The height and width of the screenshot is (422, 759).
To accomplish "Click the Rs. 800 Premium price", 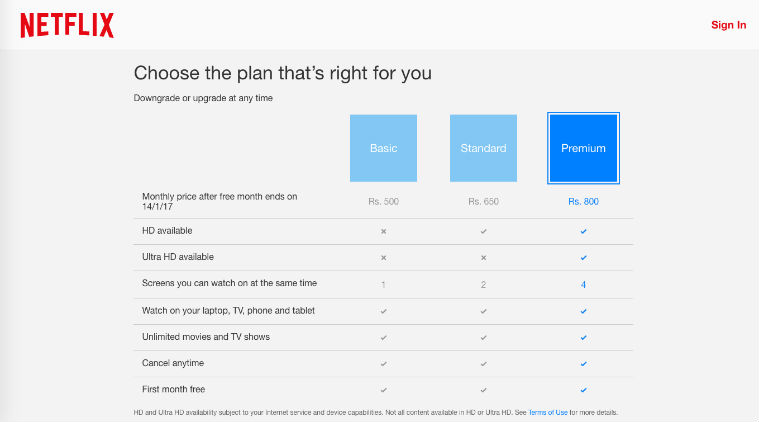I will coord(583,201).
